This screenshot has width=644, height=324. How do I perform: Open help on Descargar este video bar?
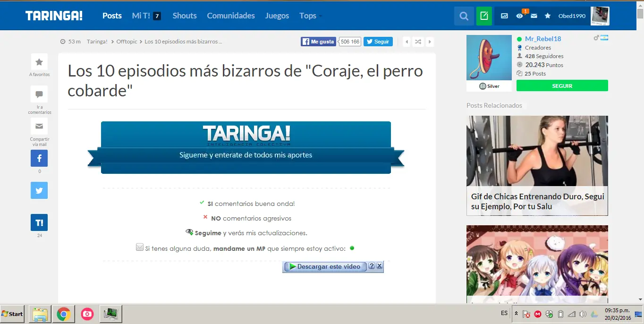coord(372,266)
